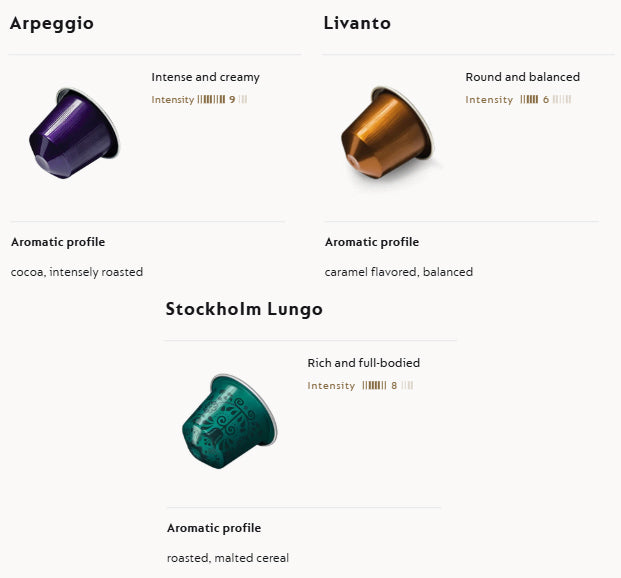
Task: Click the Intensity label under Arpeggio
Action: coord(173,100)
